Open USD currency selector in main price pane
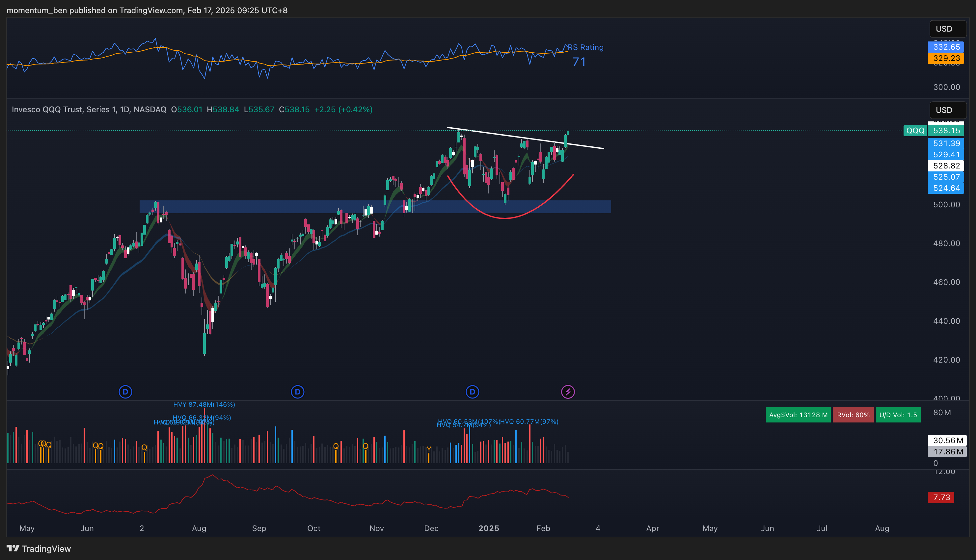 (947, 110)
